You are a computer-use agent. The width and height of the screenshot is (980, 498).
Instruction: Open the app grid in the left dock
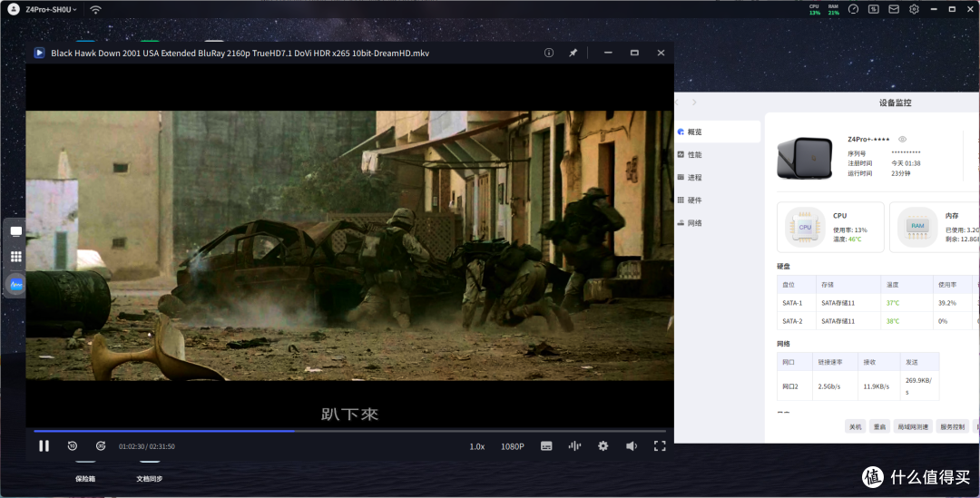tap(16, 257)
